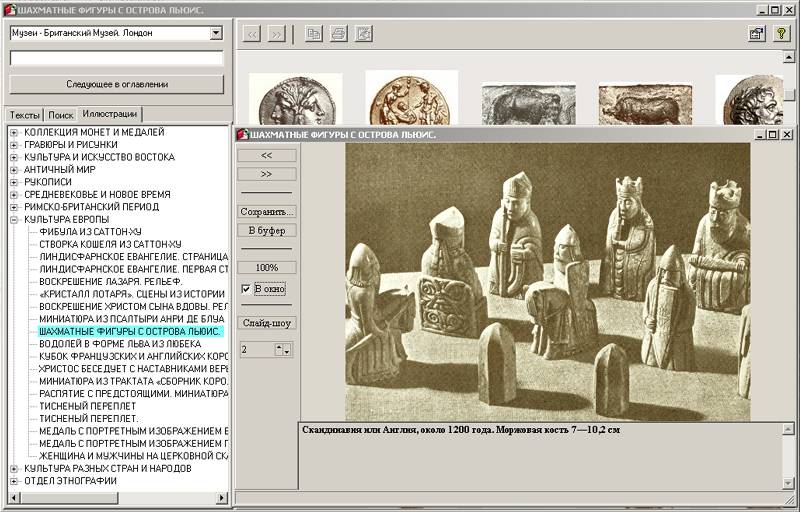Expand the РУКОПИСИ node
The width and height of the screenshot is (800, 512).
pos(14,182)
